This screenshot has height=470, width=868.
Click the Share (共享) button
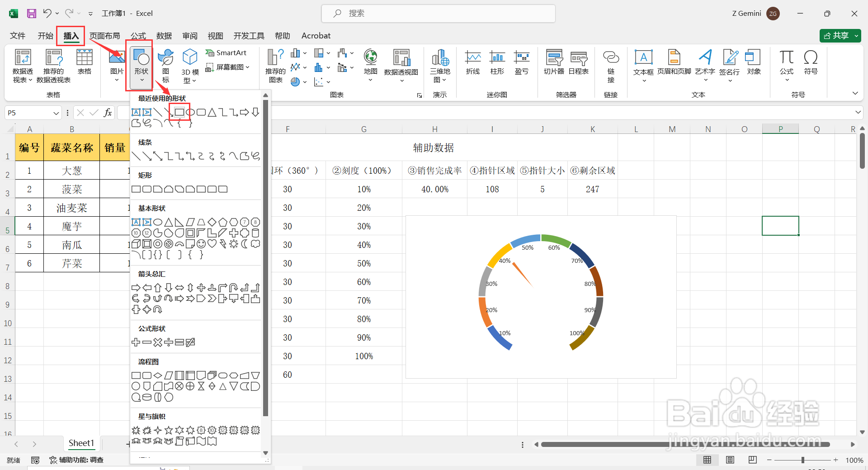840,36
